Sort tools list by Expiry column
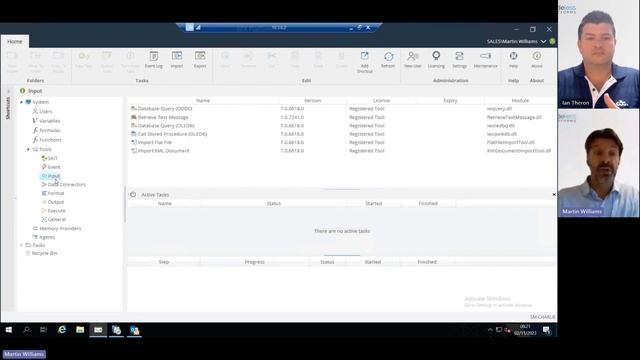This screenshot has width=640, height=360. tap(450, 100)
